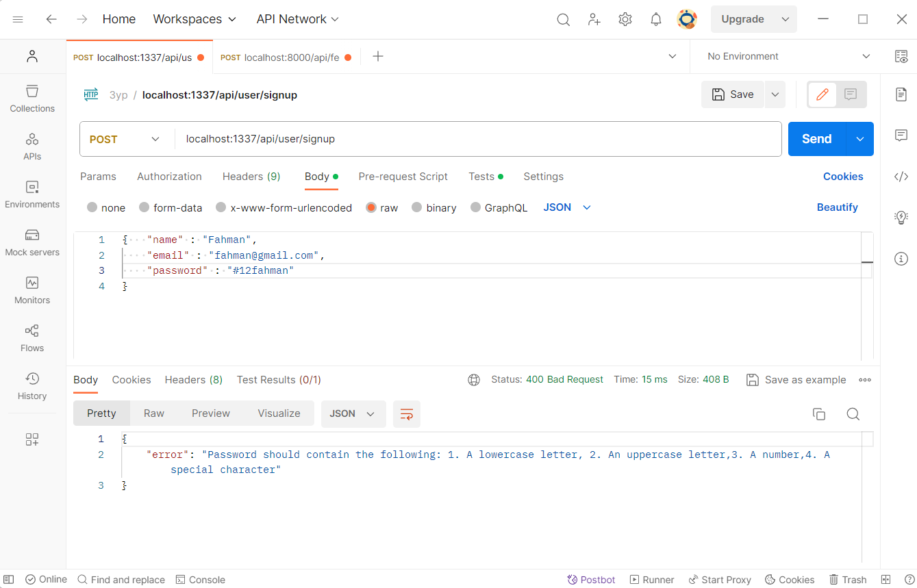Open the Test Results (0/1) tab
Image resolution: width=917 pixels, height=588 pixels.
tap(279, 380)
